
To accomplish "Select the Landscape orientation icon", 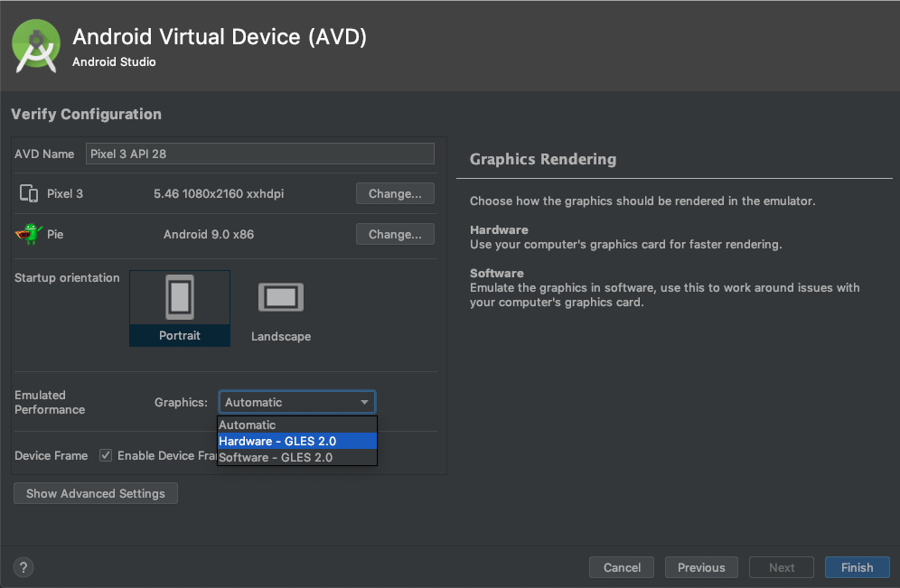I will coord(280,297).
